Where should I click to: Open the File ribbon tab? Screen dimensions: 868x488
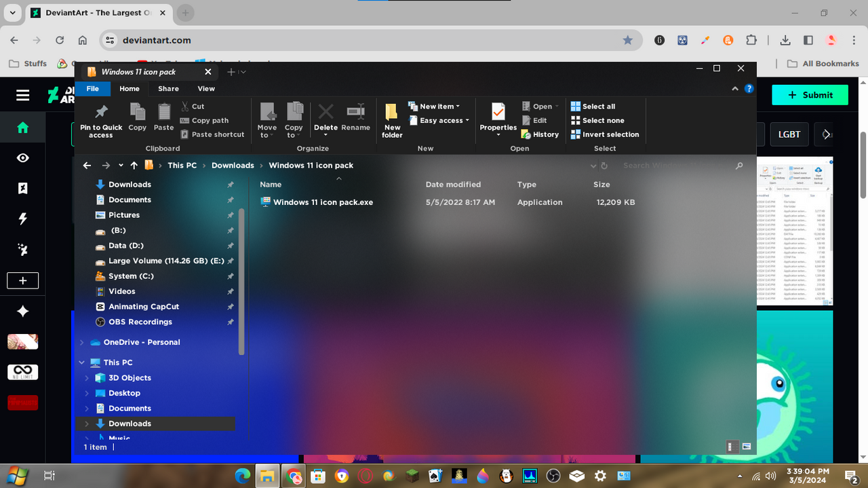(x=93, y=89)
